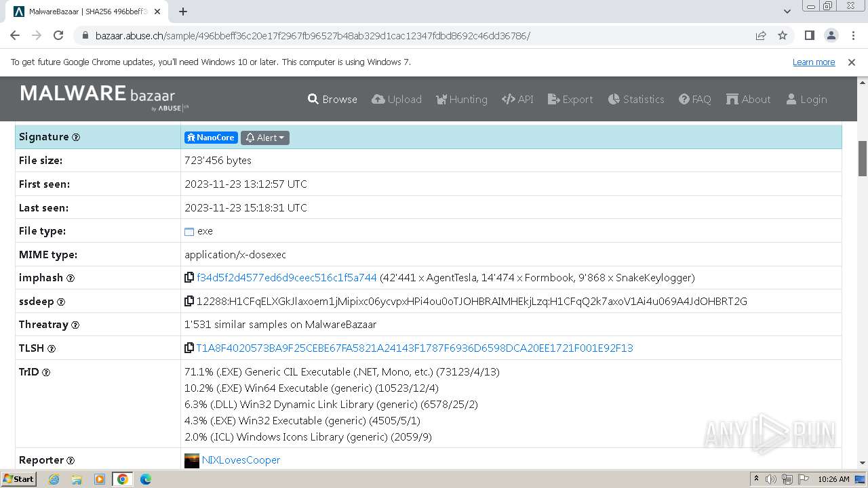Screen dimensions: 868x488
Task: Select First seen 2023-11-23 13:12:57 UTC
Action: click(245, 184)
